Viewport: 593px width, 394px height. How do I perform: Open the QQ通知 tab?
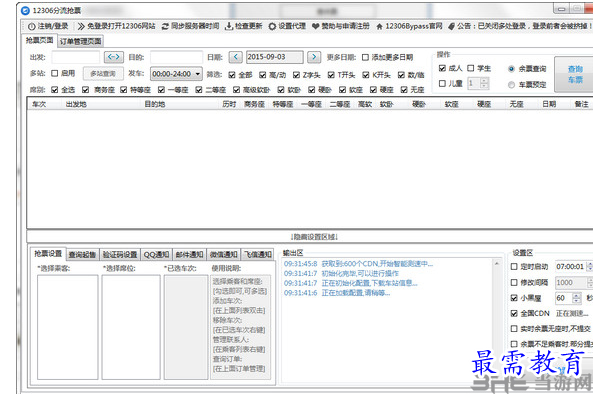(x=156, y=255)
